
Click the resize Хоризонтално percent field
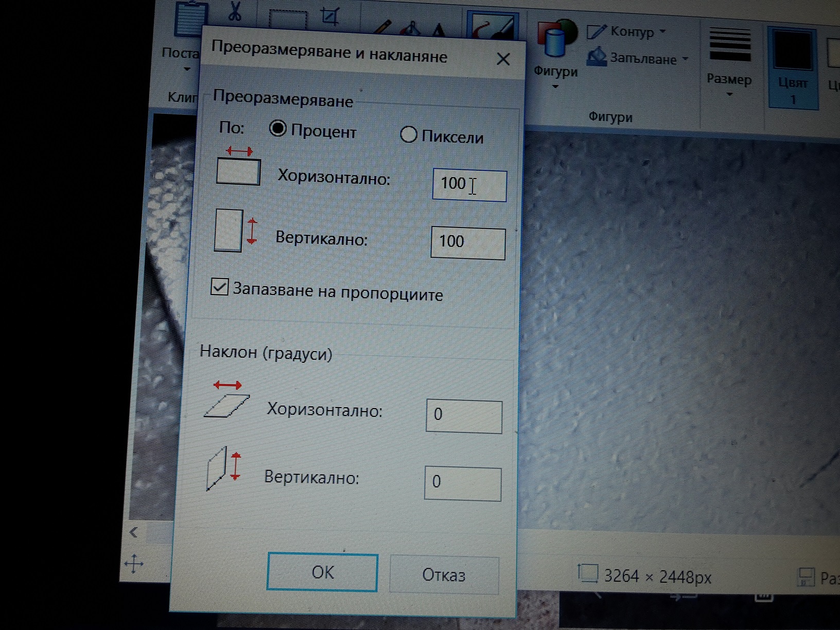(469, 185)
